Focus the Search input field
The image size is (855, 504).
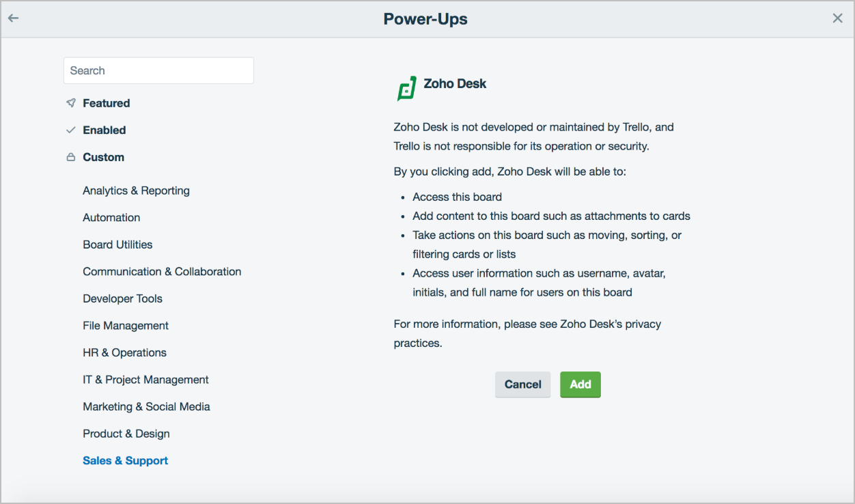158,70
